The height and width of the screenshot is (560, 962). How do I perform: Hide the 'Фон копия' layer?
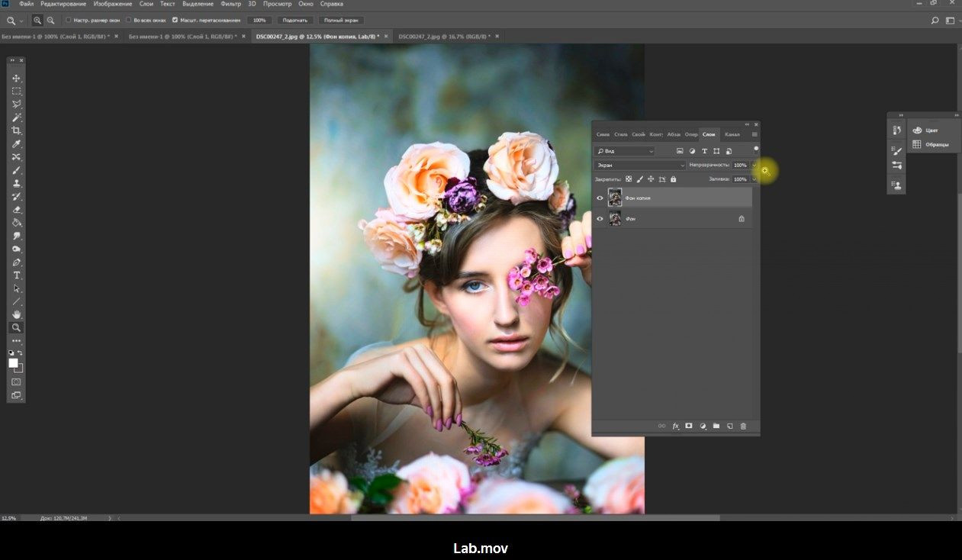(x=600, y=198)
